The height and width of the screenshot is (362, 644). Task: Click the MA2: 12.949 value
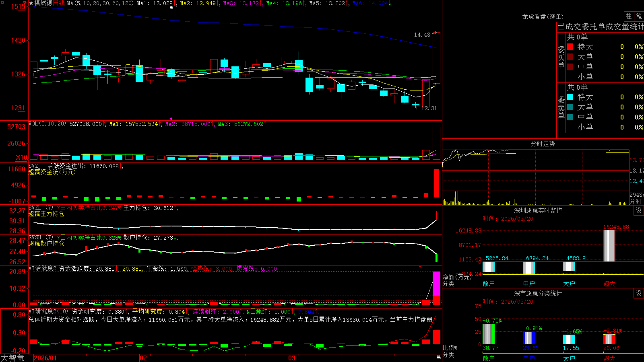click(198, 3)
